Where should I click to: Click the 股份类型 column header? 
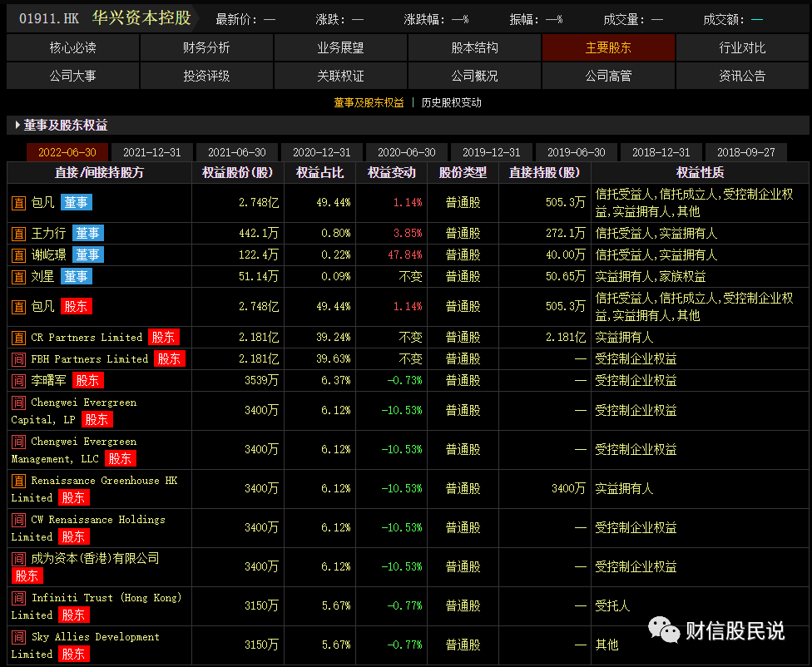(x=463, y=172)
